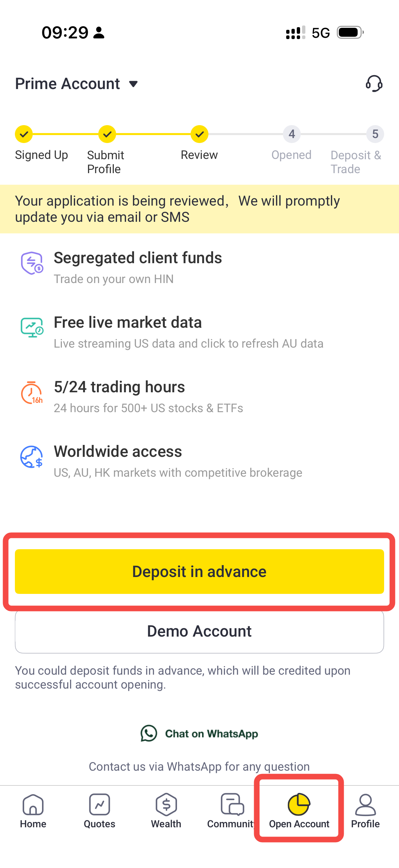Tap the application review notice banner

pos(199,209)
